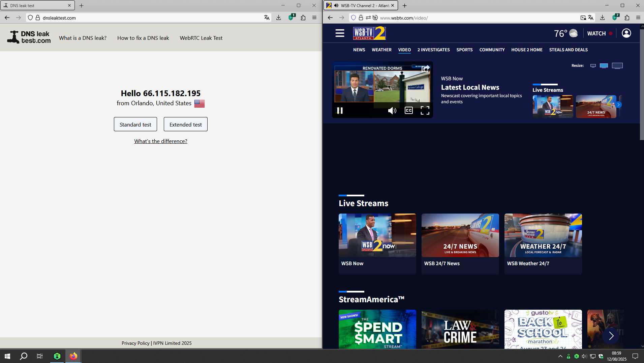Run the Standard test

coord(135,124)
